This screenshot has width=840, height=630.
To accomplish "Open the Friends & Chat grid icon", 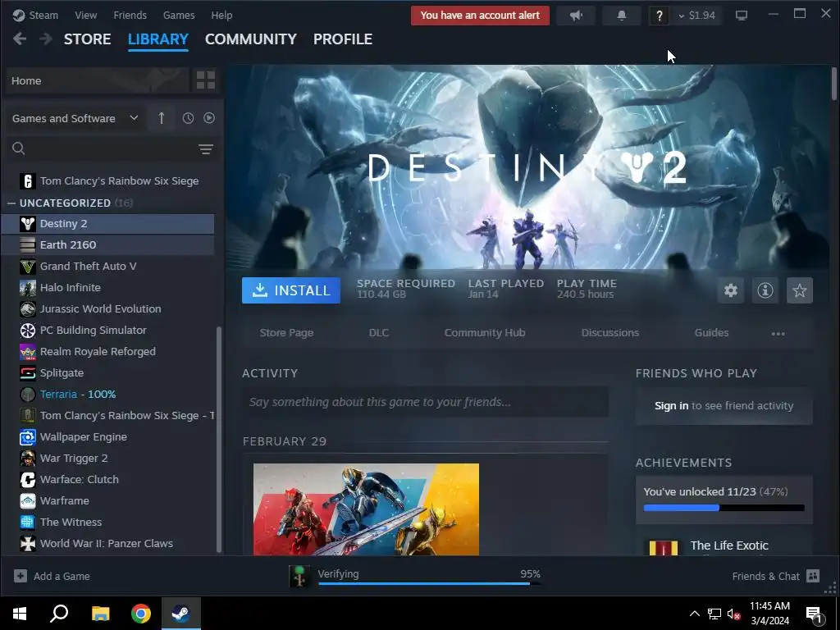I will [x=813, y=576].
